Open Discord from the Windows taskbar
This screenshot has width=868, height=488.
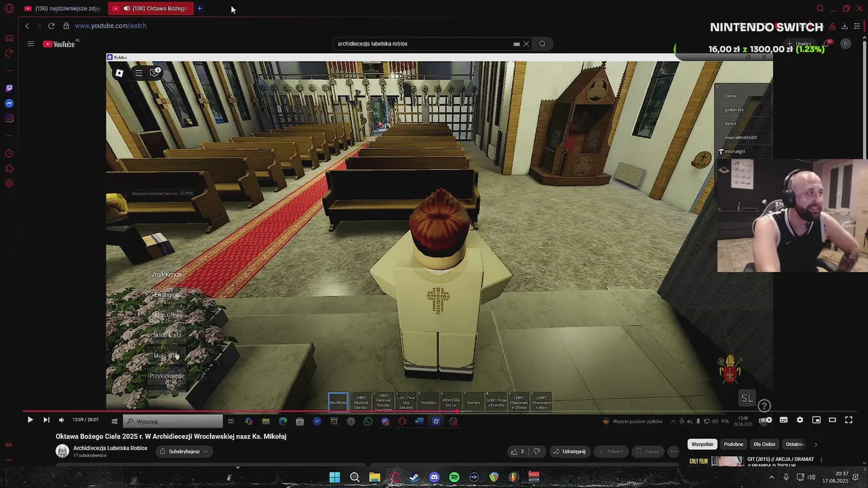[x=435, y=478]
